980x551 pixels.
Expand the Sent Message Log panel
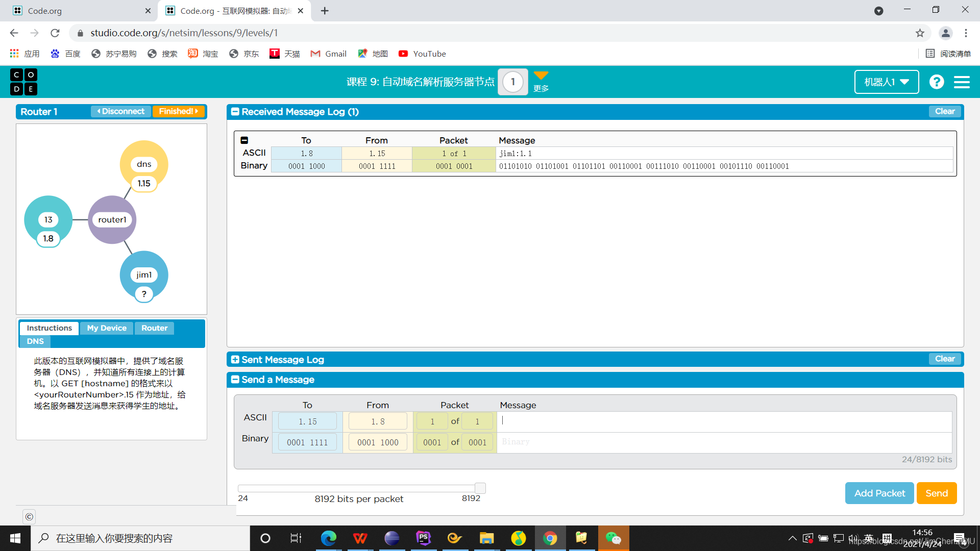click(235, 360)
